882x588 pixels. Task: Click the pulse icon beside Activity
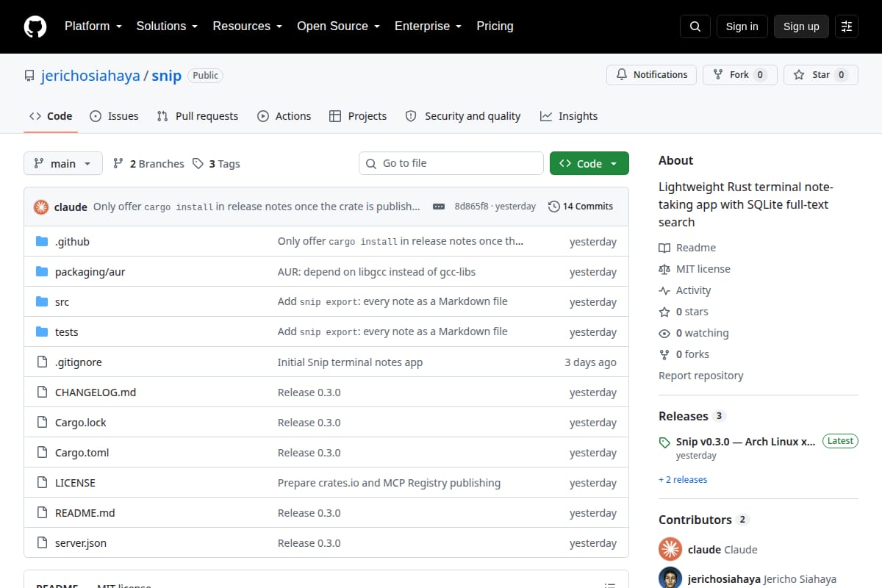(x=664, y=290)
